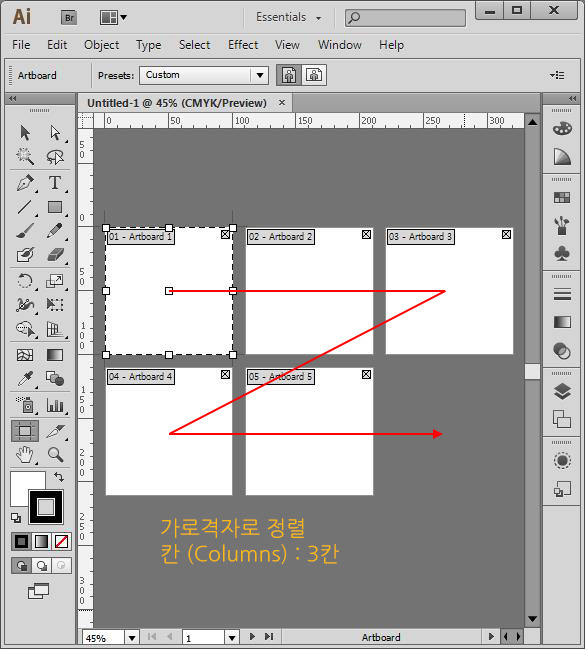Open the artboard navigation number dropdown
This screenshot has height=649, width=585.
(232, 638)
